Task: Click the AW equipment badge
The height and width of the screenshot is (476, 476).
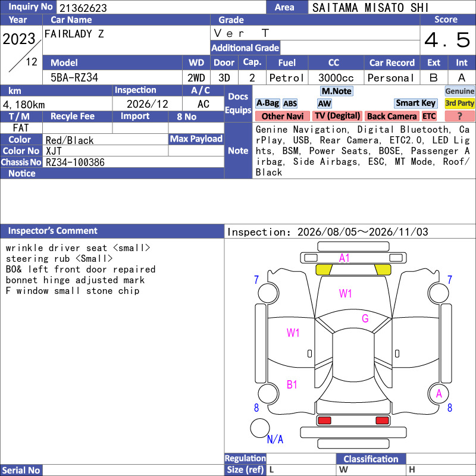Action: pyautogui.click(x=324, y=104)
